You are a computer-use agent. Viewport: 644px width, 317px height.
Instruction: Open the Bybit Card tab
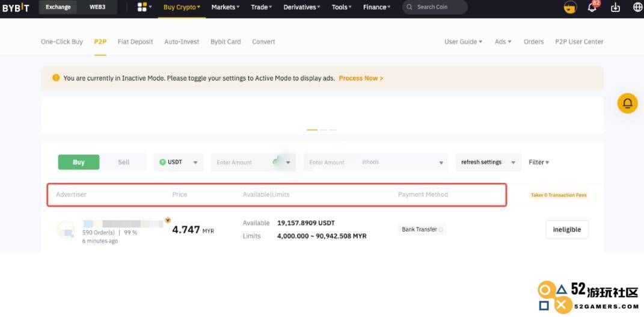(x=225, y=42)
